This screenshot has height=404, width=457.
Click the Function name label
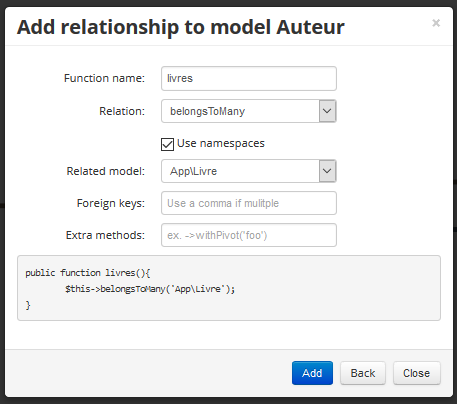pos(104,78)
